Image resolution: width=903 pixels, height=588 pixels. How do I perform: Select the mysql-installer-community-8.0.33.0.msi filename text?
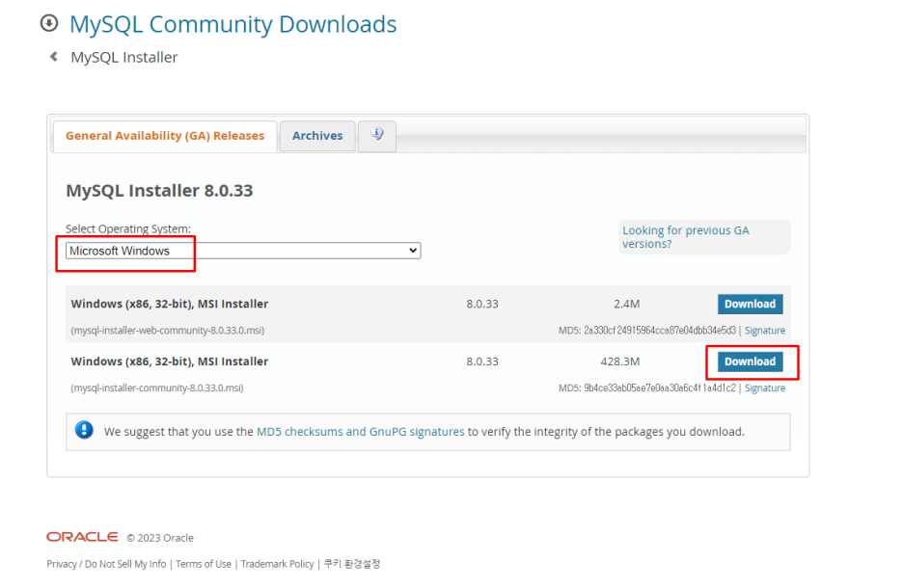(x=157, y=388)
